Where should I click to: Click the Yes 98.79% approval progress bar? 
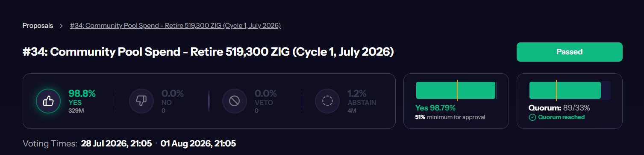456,90
